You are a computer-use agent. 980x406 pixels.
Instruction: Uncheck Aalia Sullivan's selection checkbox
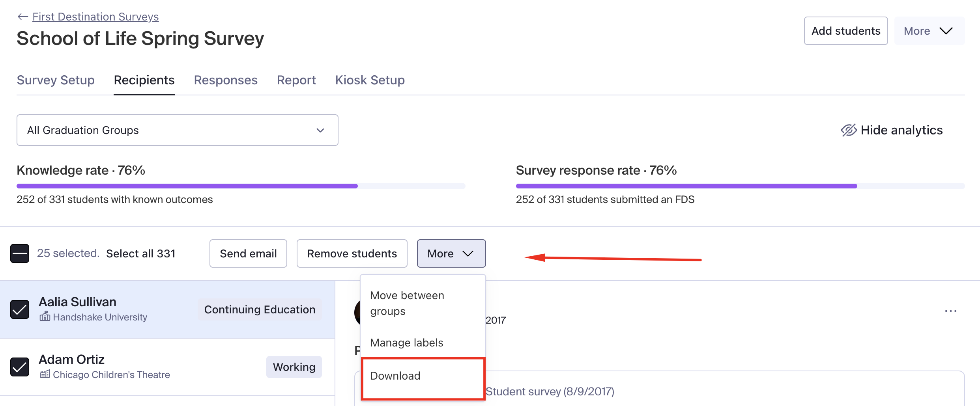19,309
